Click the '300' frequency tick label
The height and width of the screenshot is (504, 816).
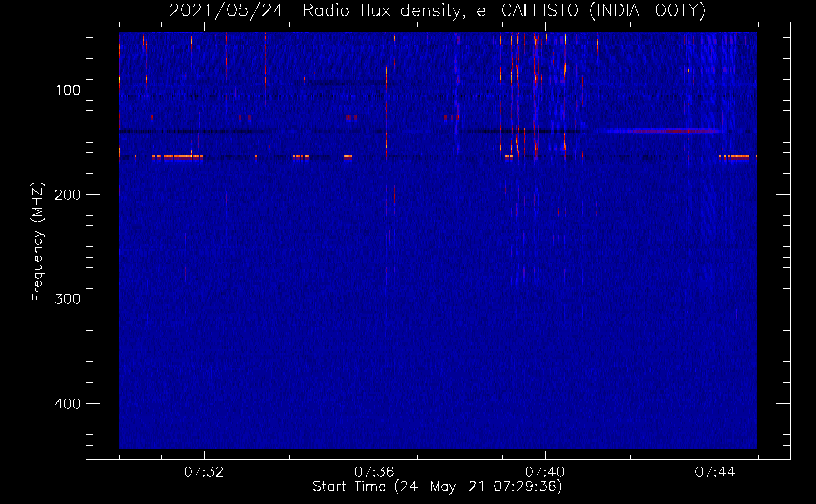(68, 299)
